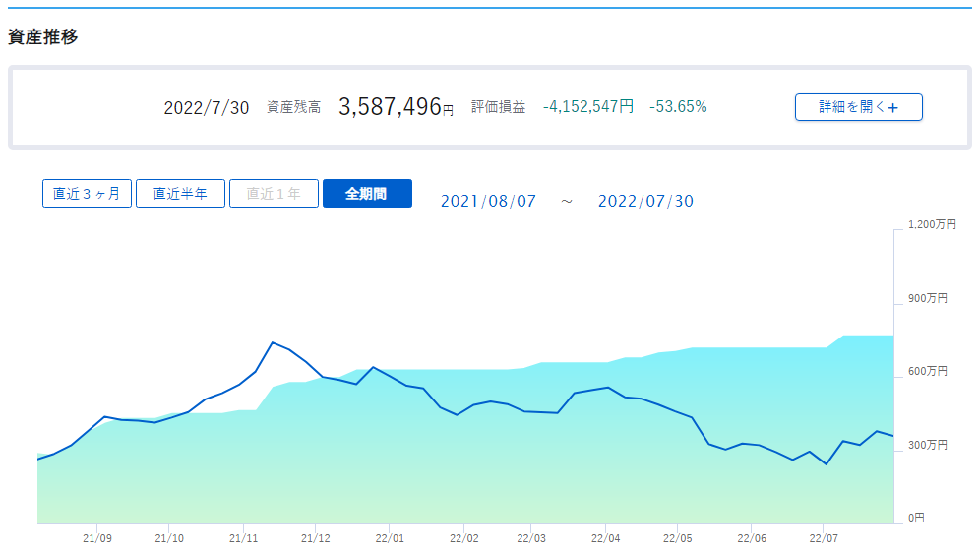Click the asset balance 3,587,496円 value
This screenshot has height=553, width=980.
point(396,107)
